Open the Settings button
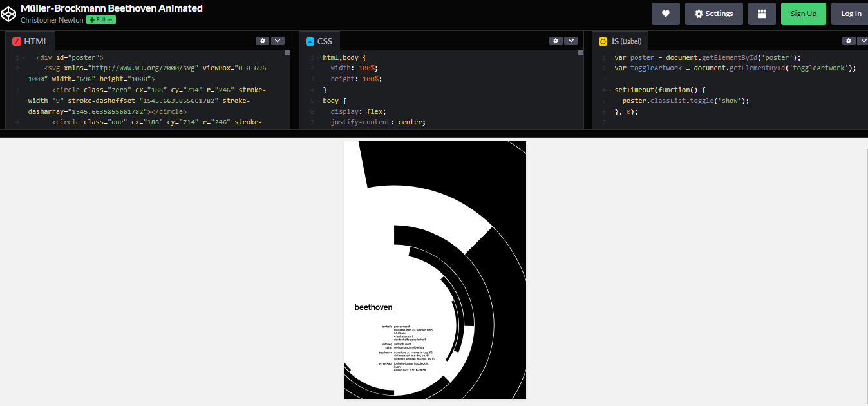The image size is (868, 406). click(x=713, y=14)
